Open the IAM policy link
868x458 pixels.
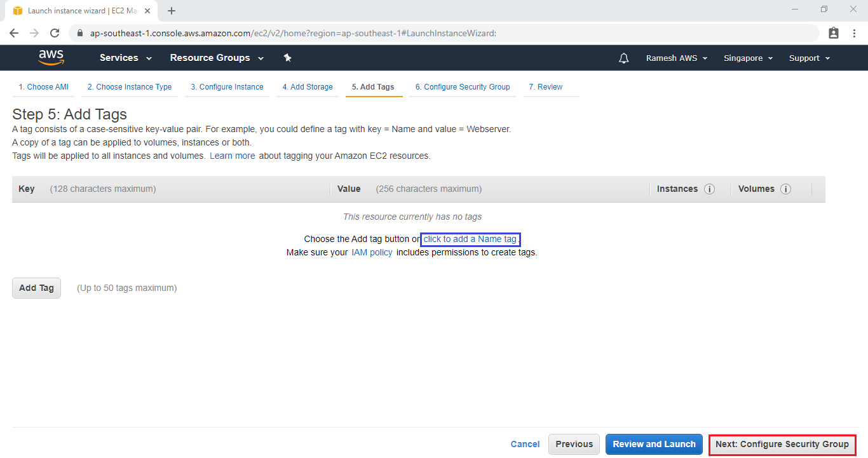[x=372, y=252]
